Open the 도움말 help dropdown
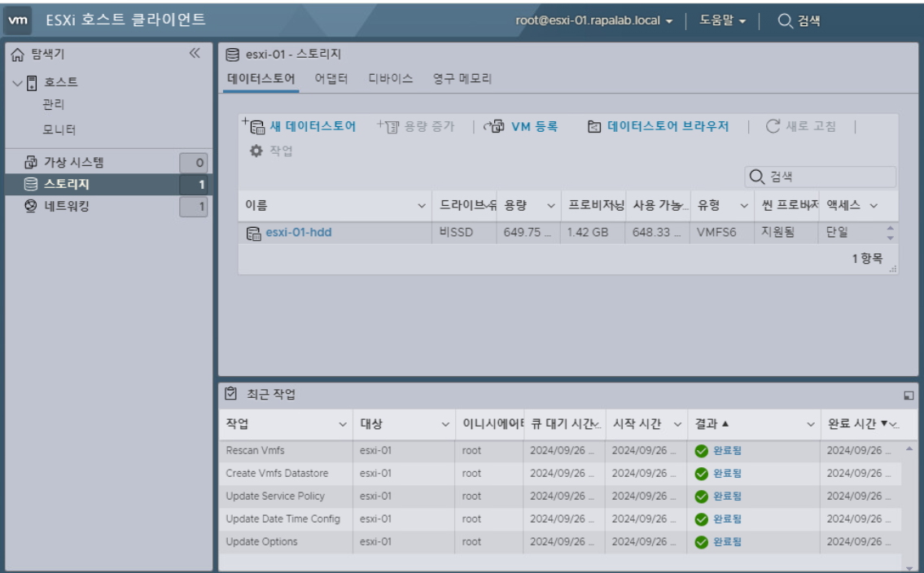 point(722,20)
